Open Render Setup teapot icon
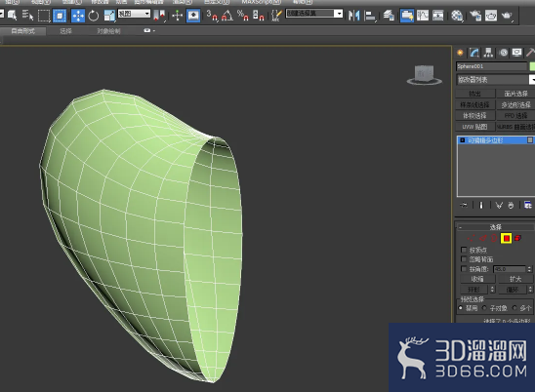 (475, 16)
